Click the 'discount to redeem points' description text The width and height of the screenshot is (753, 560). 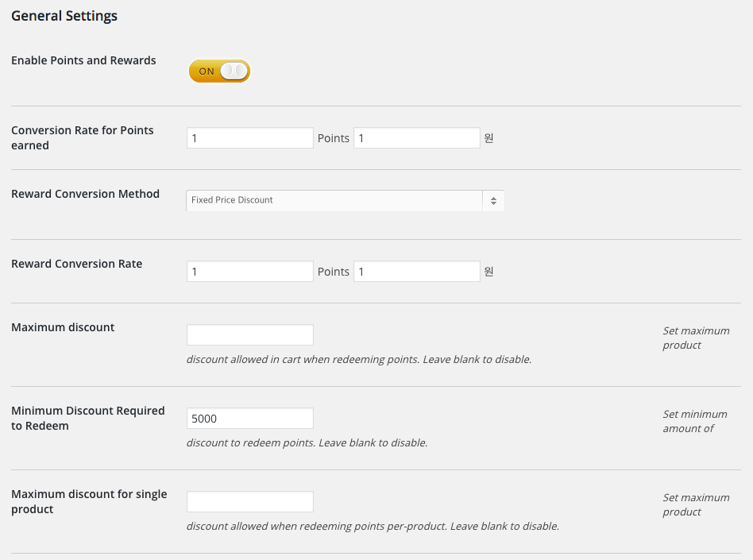[x=307, y=443]
